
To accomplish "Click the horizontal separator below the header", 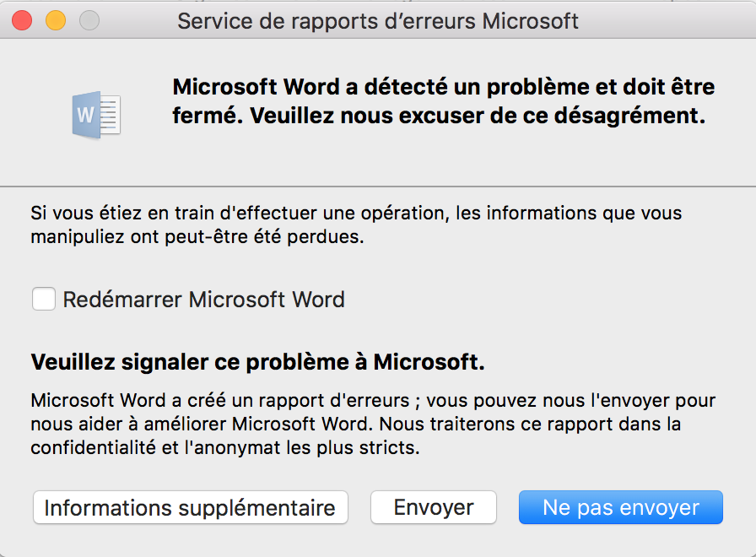I will (378, 187).
